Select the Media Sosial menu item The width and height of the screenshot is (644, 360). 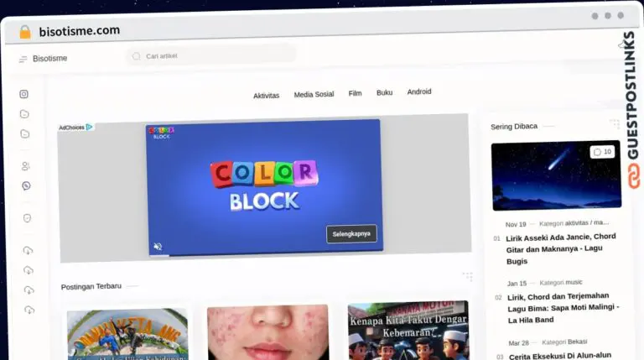[314, 95]
